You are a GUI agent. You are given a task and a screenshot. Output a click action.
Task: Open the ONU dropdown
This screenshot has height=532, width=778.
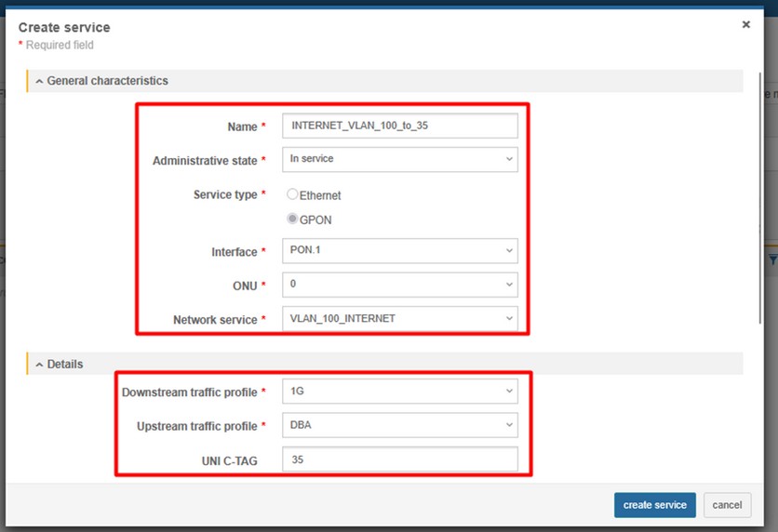coord(399,285)
